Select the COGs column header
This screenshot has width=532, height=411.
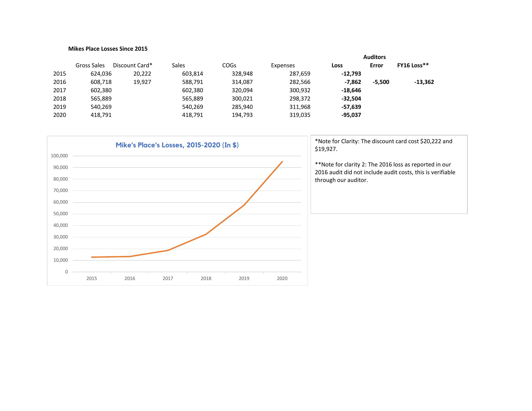(229, 65)
